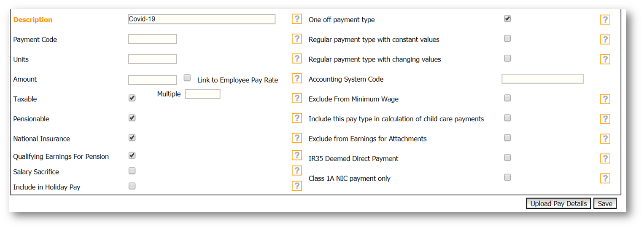Focus the Description text field
This screenshot has height=227, width=644.
[202, 19]
